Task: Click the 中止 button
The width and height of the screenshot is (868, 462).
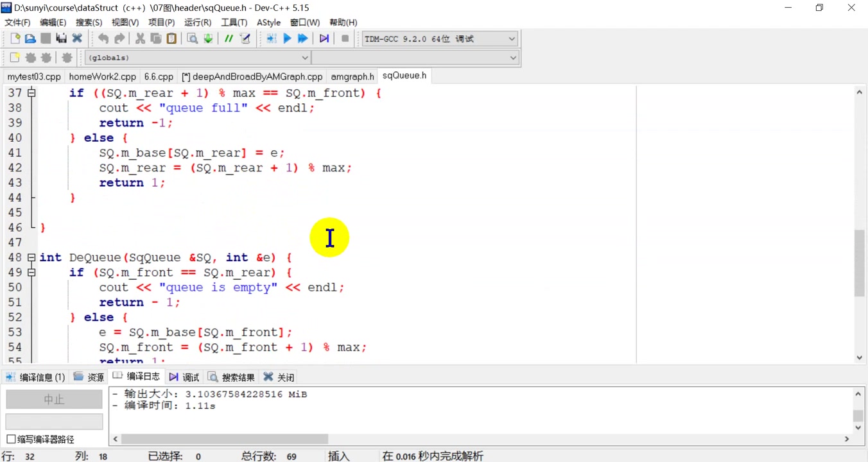Action: (x=54, y=399)
